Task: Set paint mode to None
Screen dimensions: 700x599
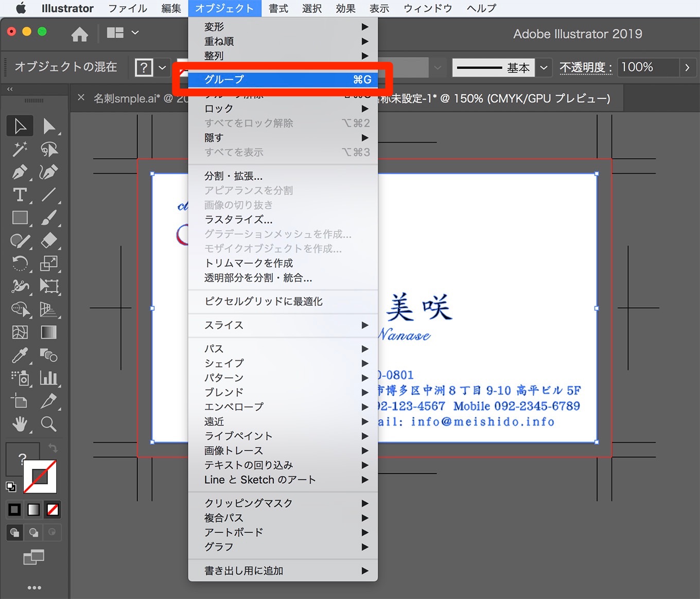Action: [x=52, y=509]
